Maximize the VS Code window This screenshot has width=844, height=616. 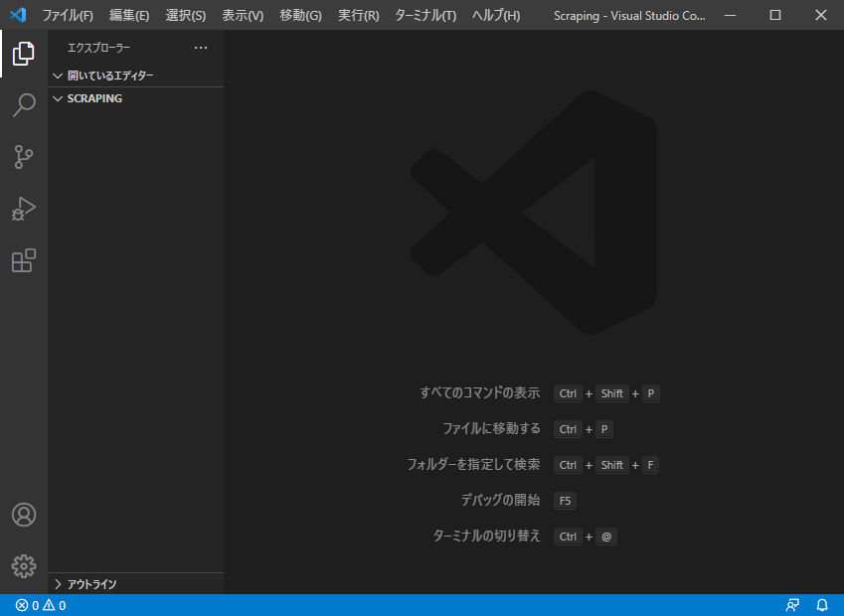[x=775, y=15]
